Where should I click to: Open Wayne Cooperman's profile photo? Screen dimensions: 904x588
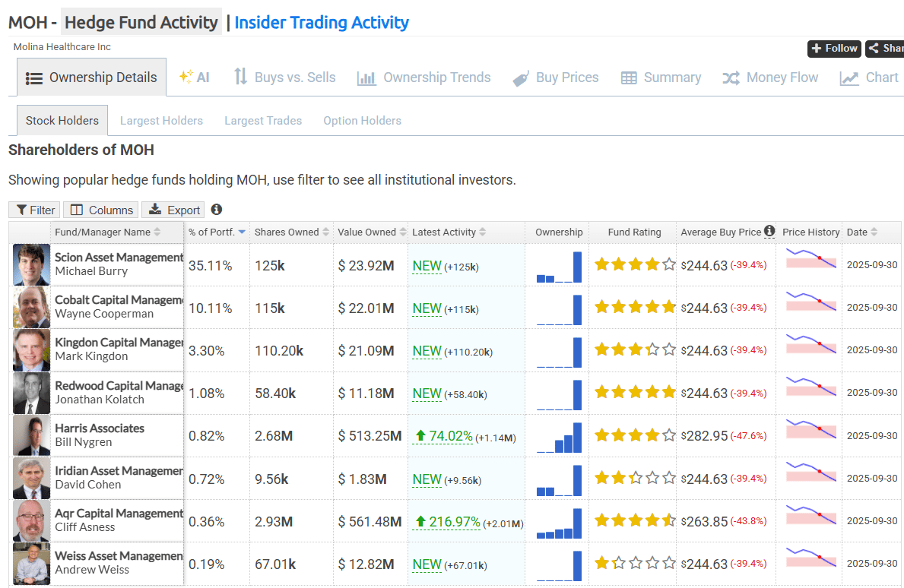(31, 308)
